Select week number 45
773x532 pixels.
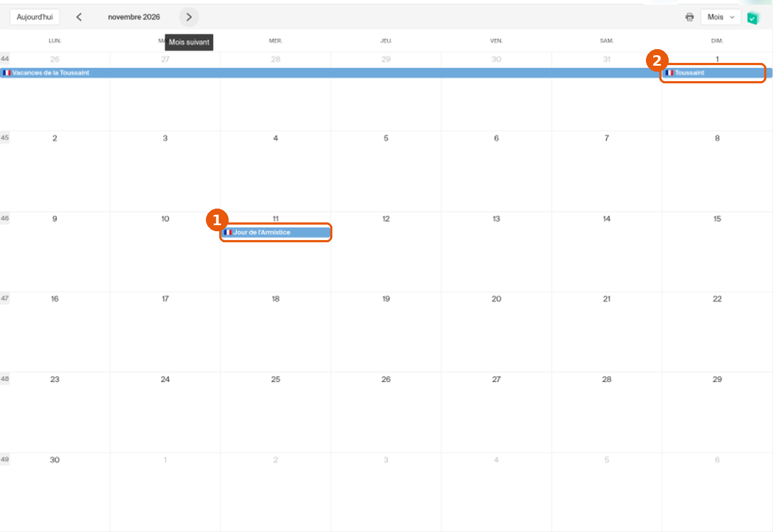[4, 138]
